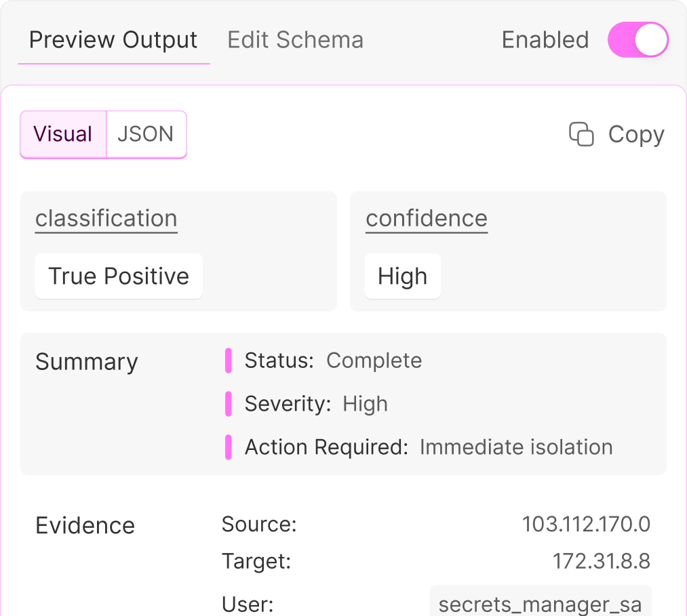
Task: Select the High confidence value
Action: 402,276
